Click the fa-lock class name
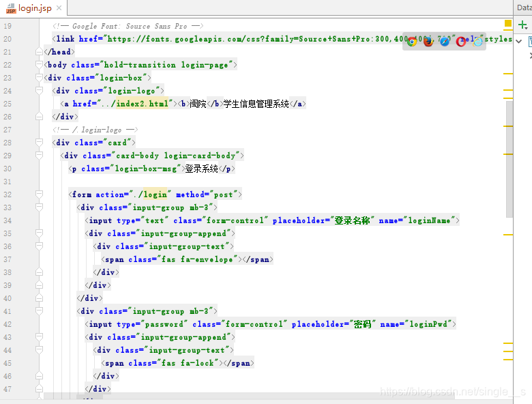The width and height of the screenshot is (532, 404). pos(197,363)
